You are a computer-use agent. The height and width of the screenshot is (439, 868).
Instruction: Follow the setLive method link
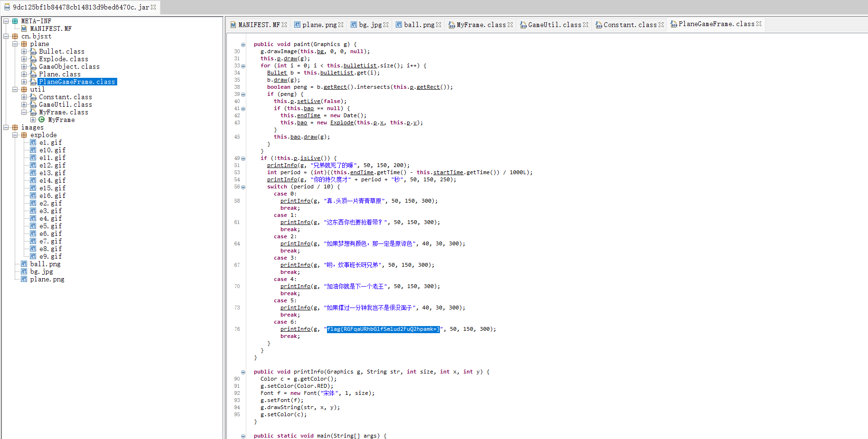click(309, 101)
